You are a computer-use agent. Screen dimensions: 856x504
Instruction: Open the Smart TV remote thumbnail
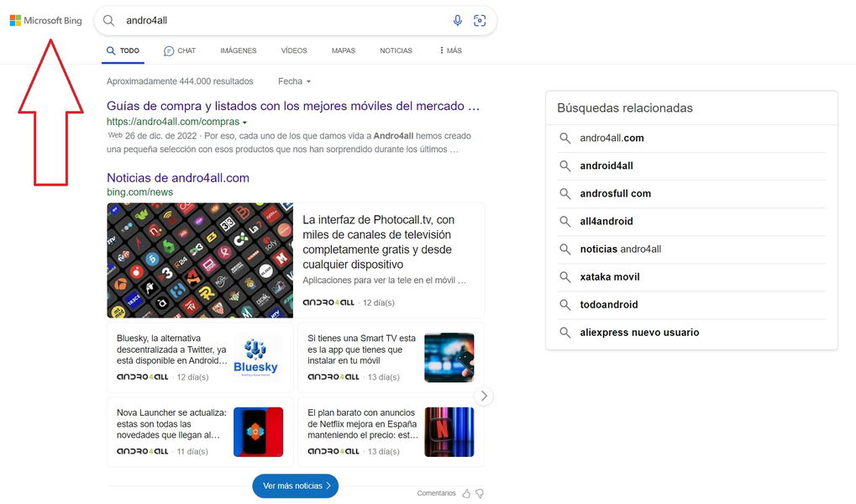click(x=449, y=358)
